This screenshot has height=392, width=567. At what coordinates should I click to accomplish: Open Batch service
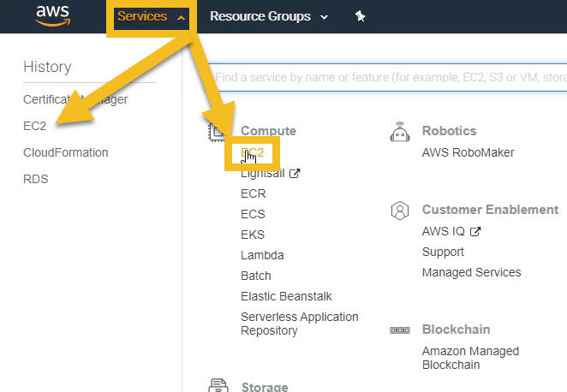point(255,276)
